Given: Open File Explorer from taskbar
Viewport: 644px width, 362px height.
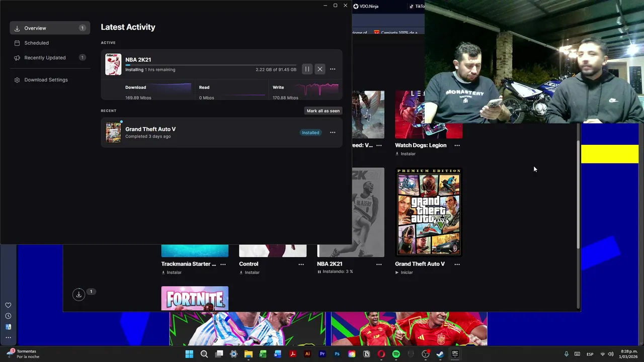Looking at the screenshot, I should tap(249, 354).
